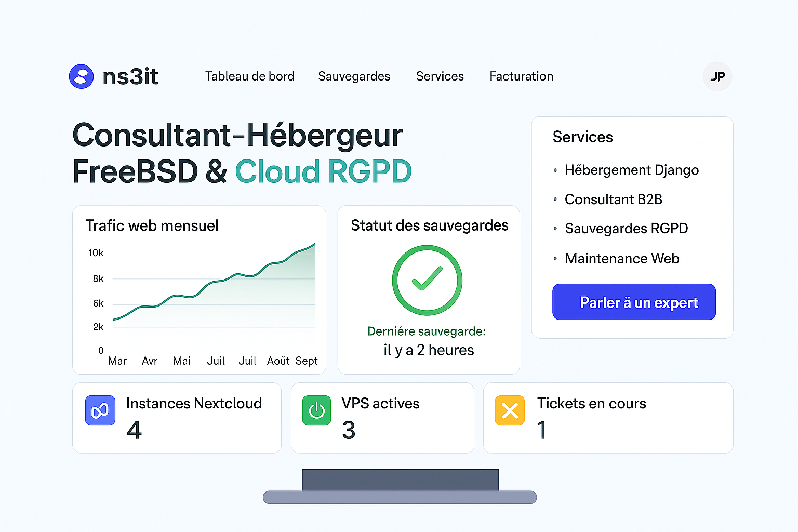Viewport: 798px width, 532px height.
Task: Click the ns3it logo icon
Action: tap(82, 76)
